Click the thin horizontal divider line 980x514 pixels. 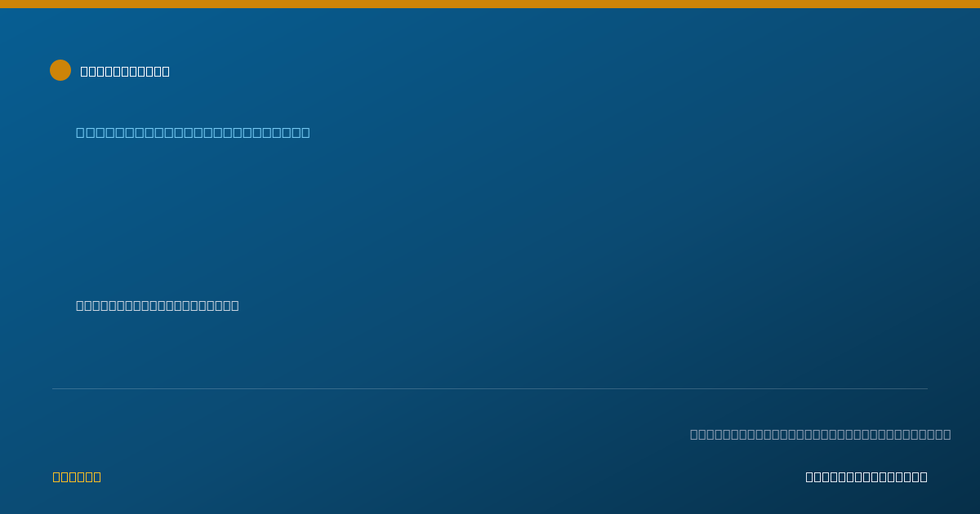click(490, 388)
